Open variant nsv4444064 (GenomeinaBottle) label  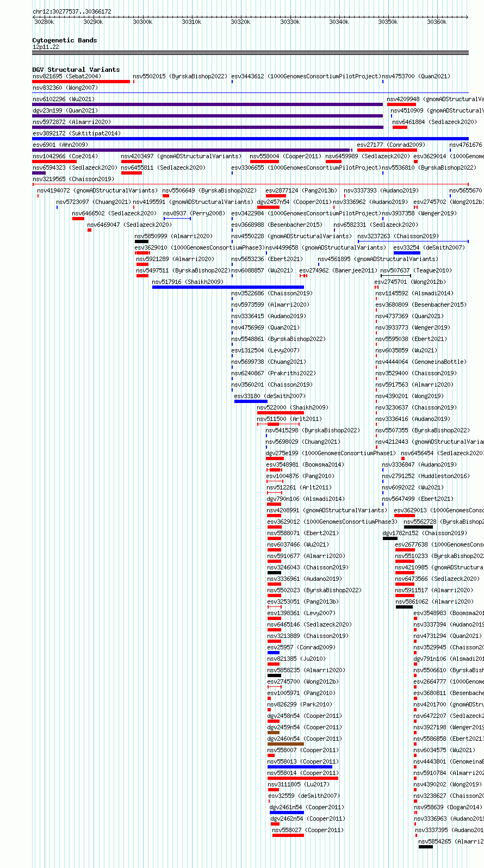(x=421, y=362)
